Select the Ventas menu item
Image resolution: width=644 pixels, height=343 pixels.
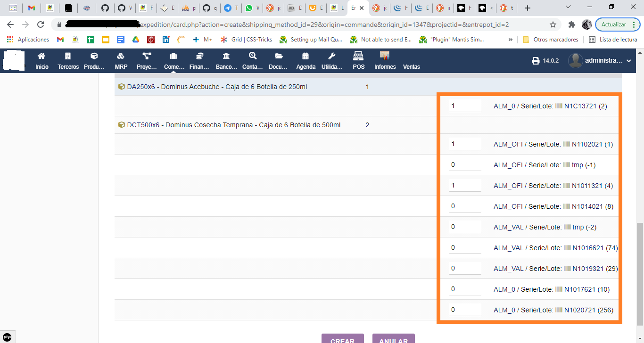tap(411, 66)
